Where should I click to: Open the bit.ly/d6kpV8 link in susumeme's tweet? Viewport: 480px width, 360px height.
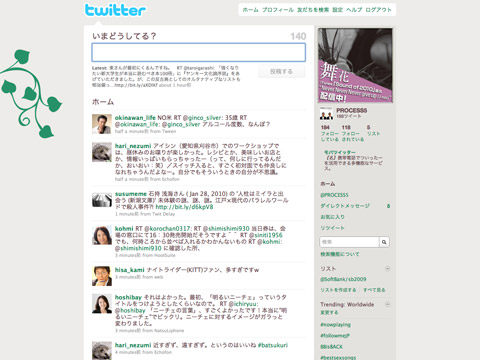coord(184,207)
